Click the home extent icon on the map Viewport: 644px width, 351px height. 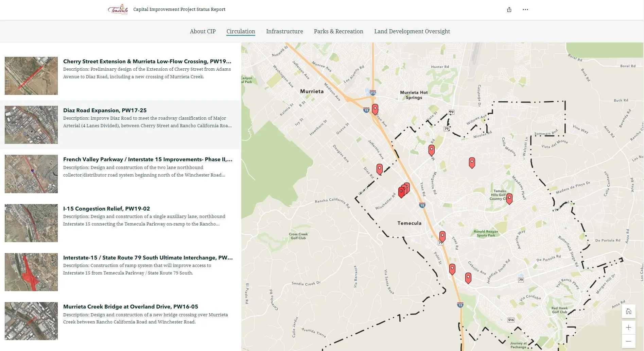pyautogui.click(x=628, y=311)
